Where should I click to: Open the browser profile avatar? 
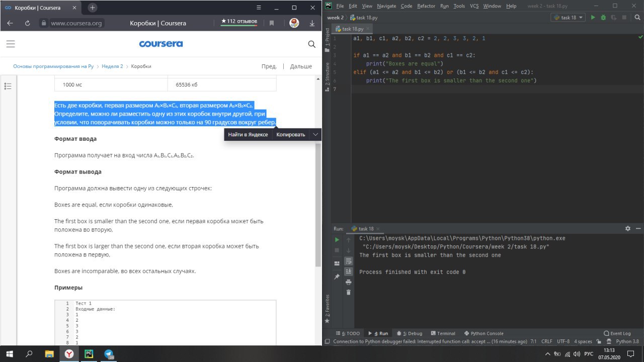tap(294, 23)
